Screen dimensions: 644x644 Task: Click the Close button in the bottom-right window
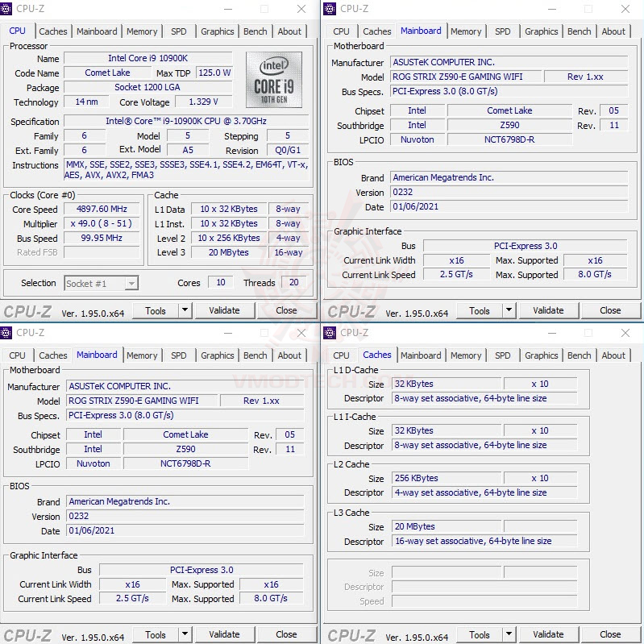click(x=610, y=634)
